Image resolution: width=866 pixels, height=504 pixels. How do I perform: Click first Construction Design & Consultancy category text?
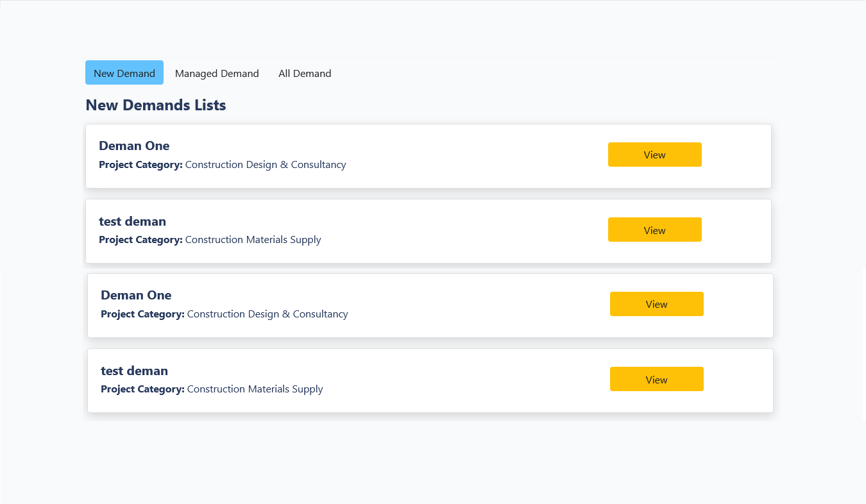pyautogui.click(x=266, y=165)
